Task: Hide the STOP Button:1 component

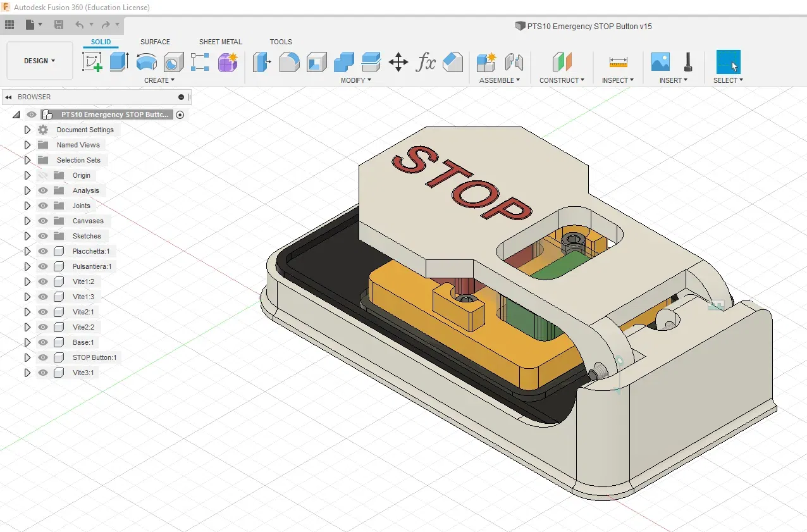Action: click(43, 357)
